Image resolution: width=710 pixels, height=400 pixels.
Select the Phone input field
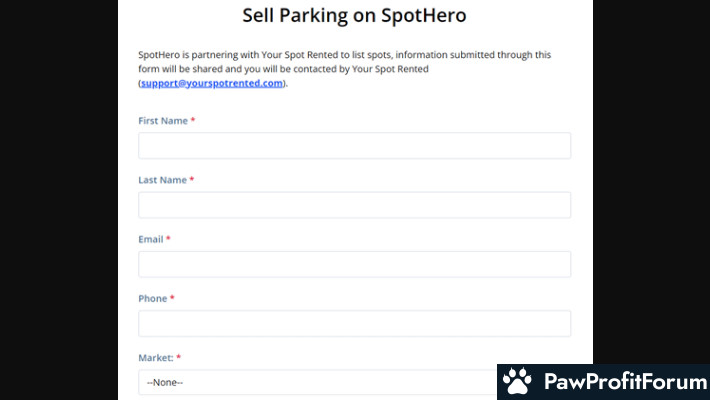pos(355,323)
